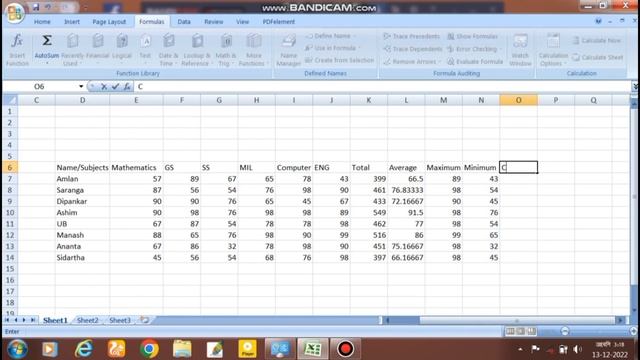The width and height of the screenshot is (640, 360).
Task: Open the Name Manager
Action: 288,50
